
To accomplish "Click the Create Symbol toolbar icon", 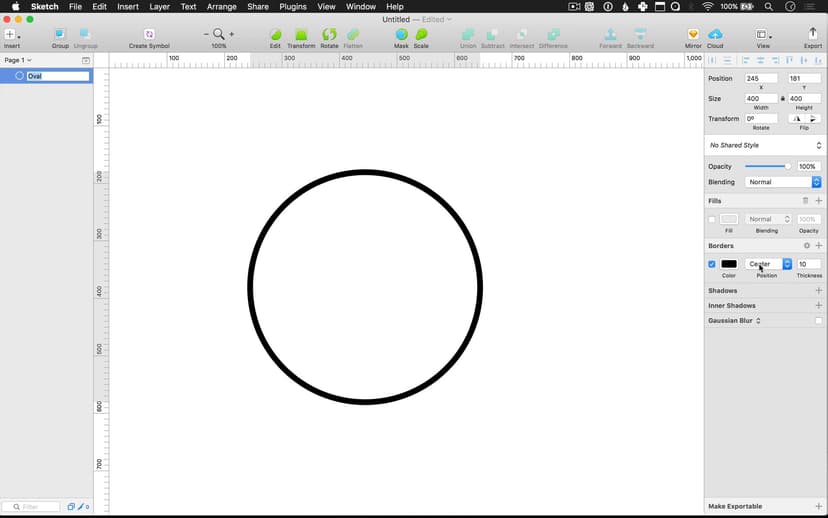I will pyautogui.click(x=149, y=35).
